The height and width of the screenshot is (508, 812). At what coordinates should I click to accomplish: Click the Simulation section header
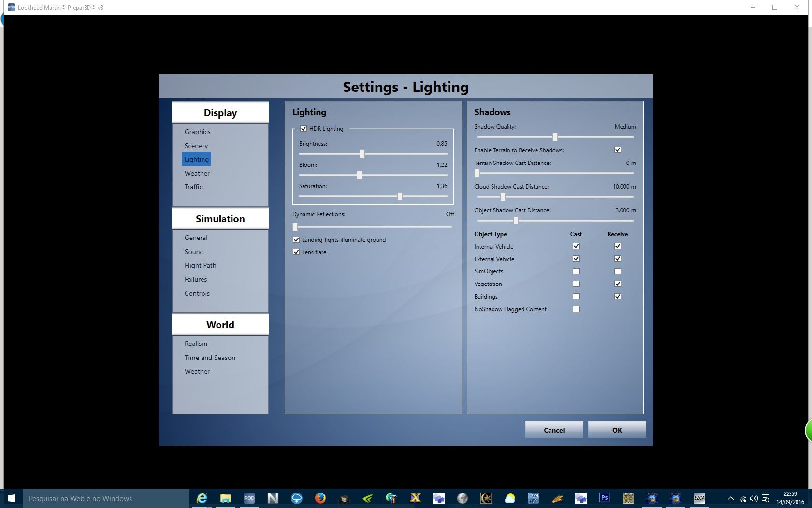220,219
